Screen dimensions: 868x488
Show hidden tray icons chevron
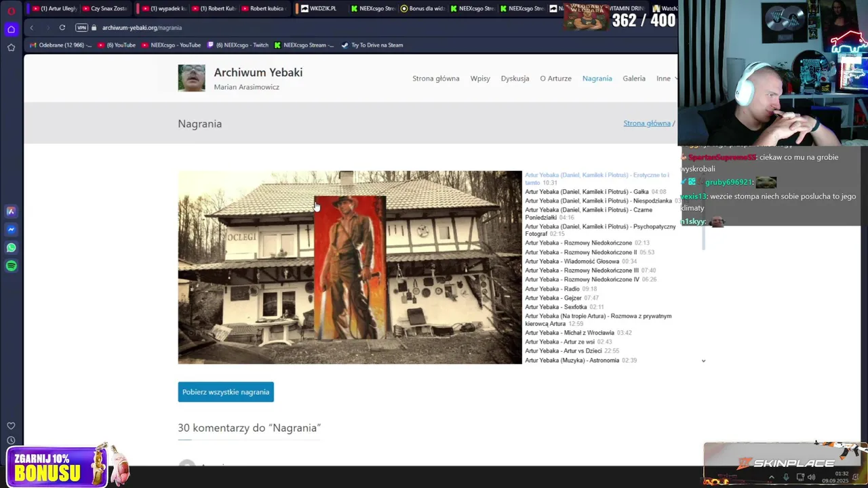[771, 477]
